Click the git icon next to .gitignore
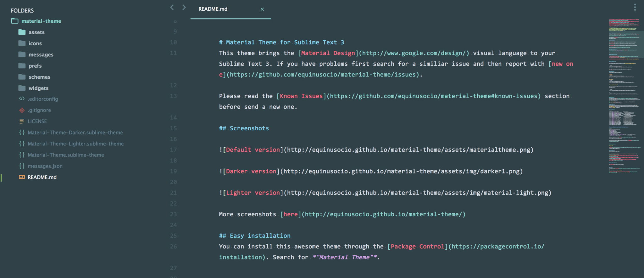Image resolution: width=644 pixels, height=278 pixels. 22,110
